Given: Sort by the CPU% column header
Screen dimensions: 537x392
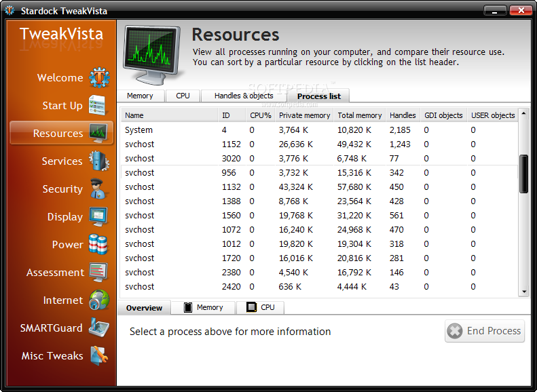Looking at the screenshot, I should coord(260,115).
